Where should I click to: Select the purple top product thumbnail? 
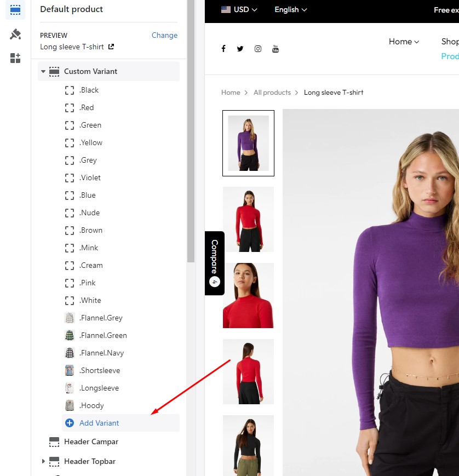248,143
